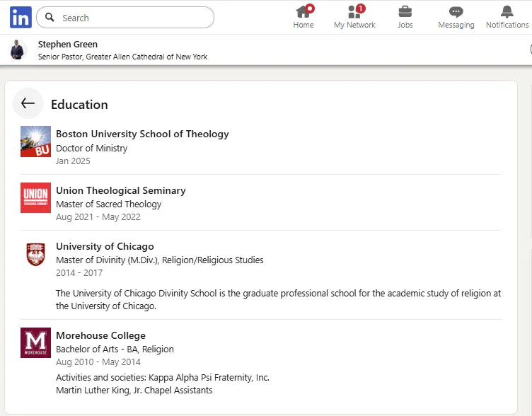Click Master of Sacred Theology text

point(108,204)
